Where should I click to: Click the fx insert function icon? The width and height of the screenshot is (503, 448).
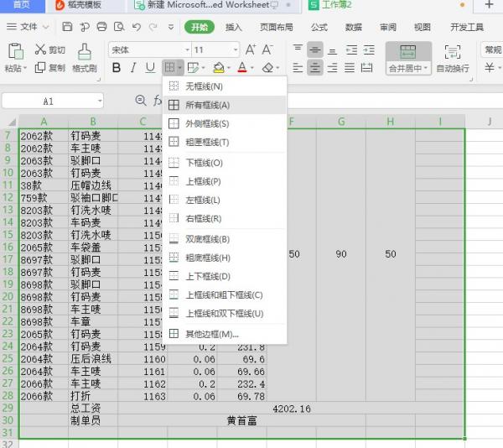coord(158,101)
